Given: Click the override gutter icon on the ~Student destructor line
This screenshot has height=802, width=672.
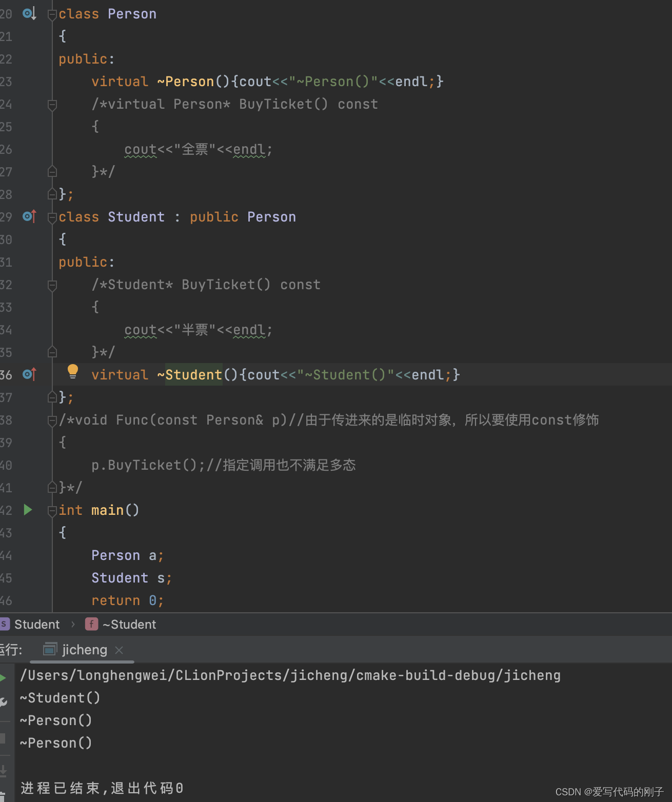Looking at the screenshot, I should point(29,374).
